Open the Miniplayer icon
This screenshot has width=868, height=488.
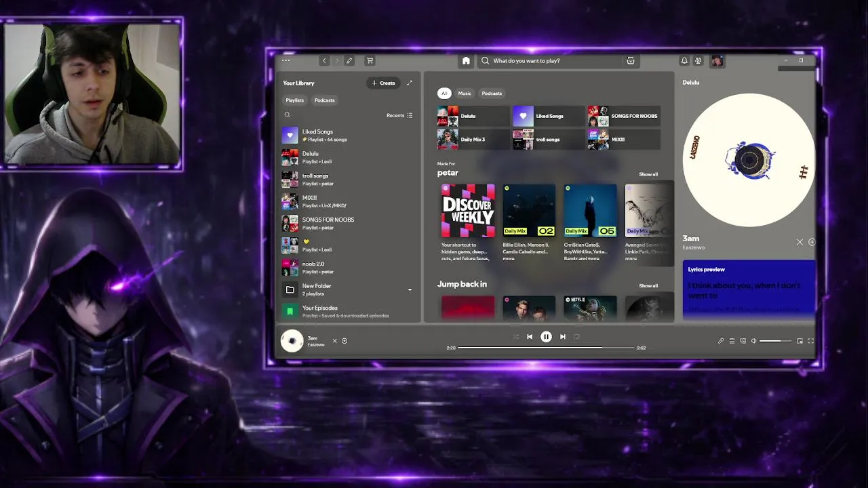click(800, 341)
